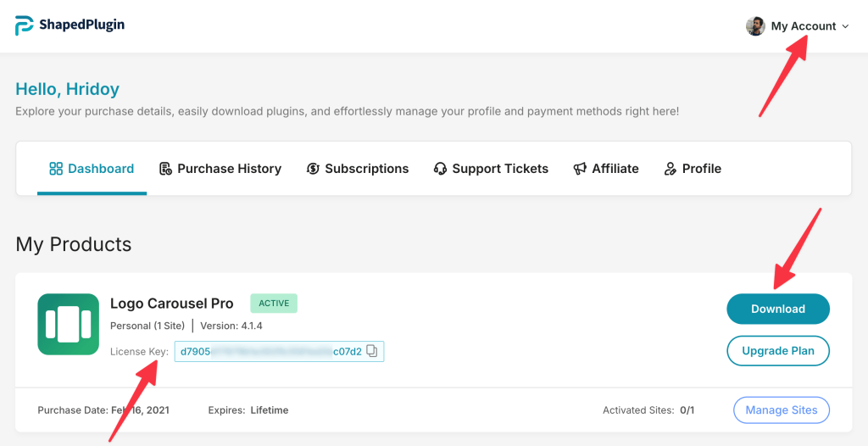The height and width of the screenshot is (446, 868).
Task: Click the Support Tickets headset icon
Action: tap(440, 169)
